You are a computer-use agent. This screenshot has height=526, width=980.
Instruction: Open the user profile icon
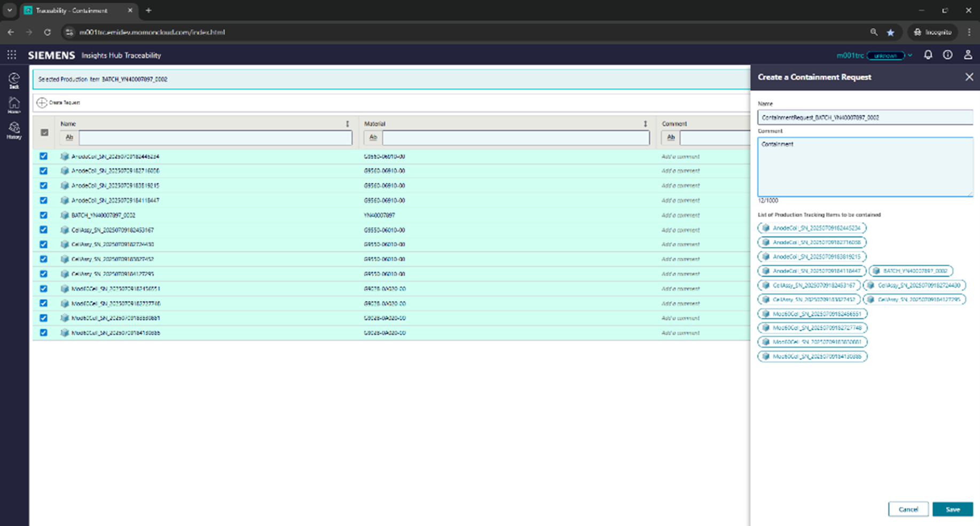tap(968, 55)
